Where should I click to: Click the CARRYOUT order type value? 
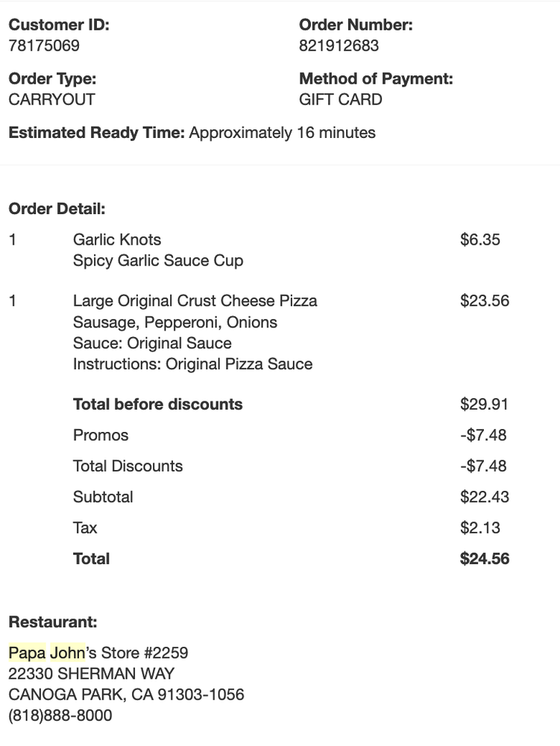(x=51, y=99)
